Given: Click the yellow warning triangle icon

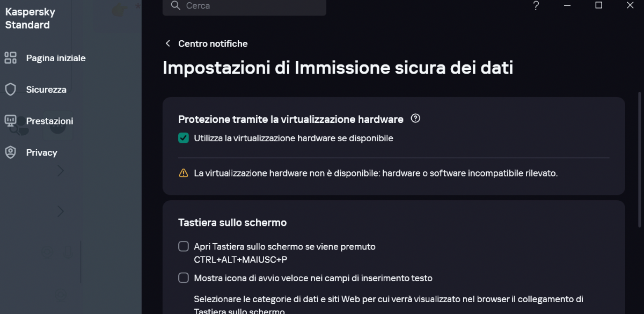Looking at the screenshot, I should pos(184,173).
